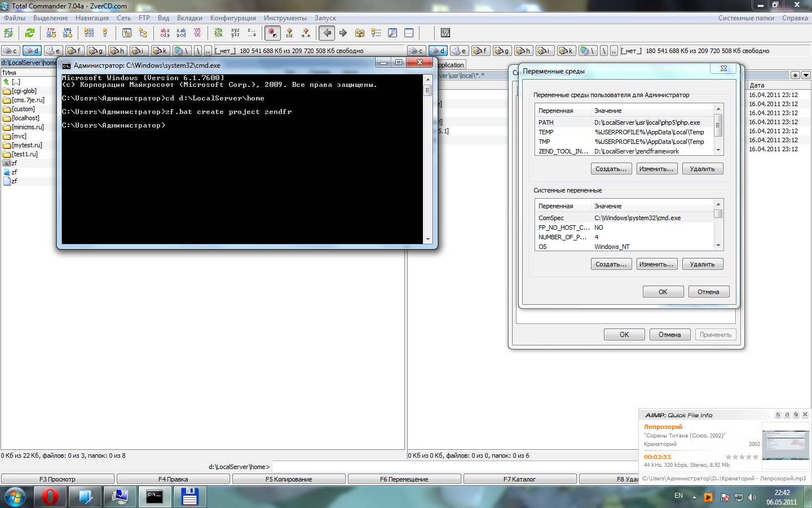Switch to brief multi-column view icon
812x508 pixels.
pyautogui.click(x=89, y=33)
